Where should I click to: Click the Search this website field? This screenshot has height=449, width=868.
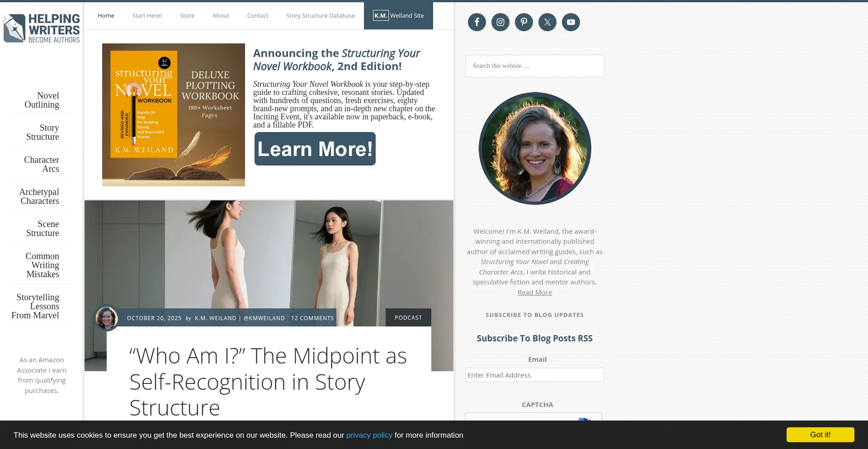534,66
